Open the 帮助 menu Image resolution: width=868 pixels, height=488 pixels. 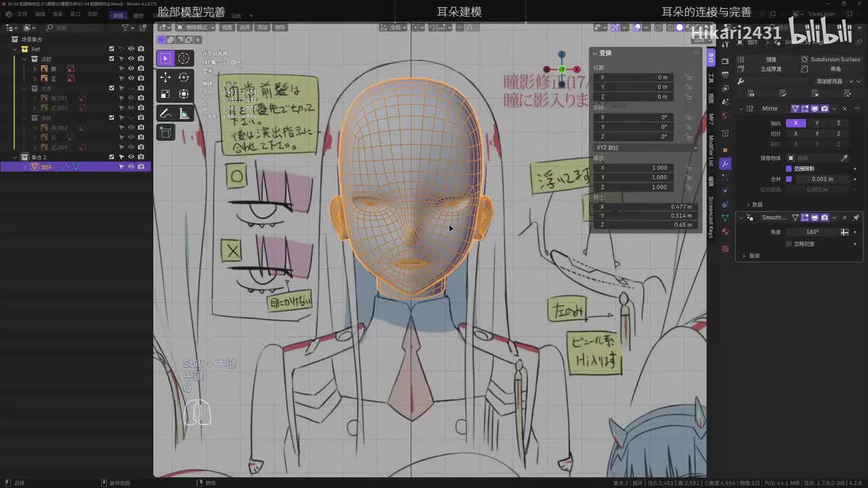pos(93,14)
